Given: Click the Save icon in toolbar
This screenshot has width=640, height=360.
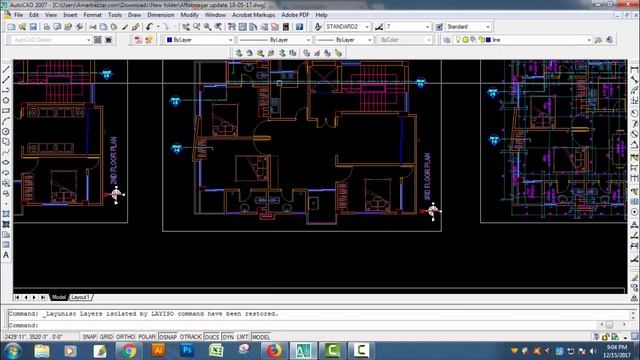Looking at the screenshot, I should (33, 27).
